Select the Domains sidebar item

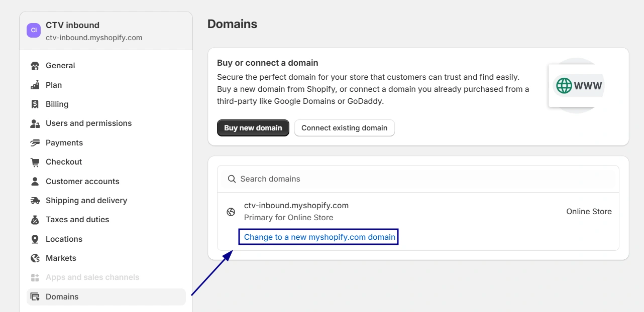(x=106, y=297)
